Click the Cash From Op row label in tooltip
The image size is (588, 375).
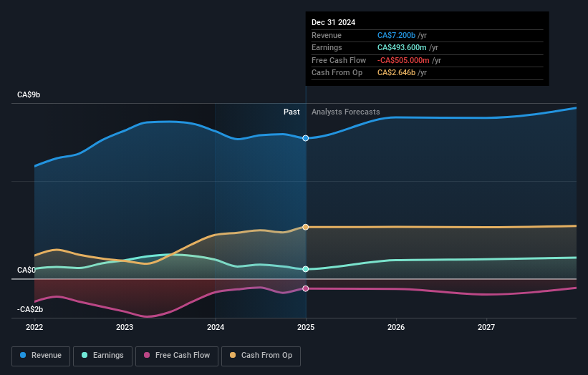click(x=337, y=73)
